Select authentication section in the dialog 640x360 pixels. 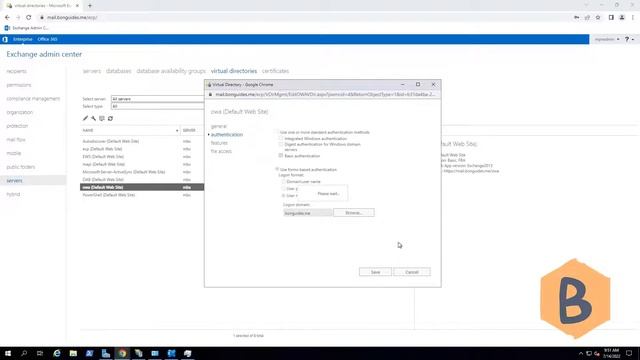point(227,134)
